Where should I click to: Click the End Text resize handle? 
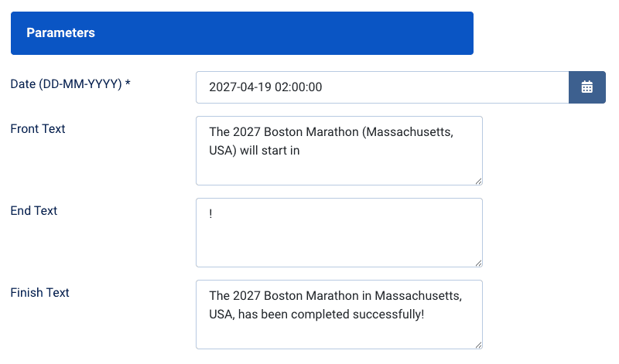pos(478,263)
